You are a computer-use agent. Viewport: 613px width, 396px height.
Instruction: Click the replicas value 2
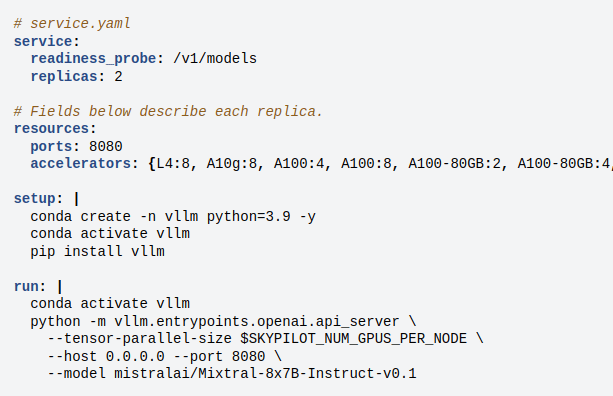coord(118,77)
